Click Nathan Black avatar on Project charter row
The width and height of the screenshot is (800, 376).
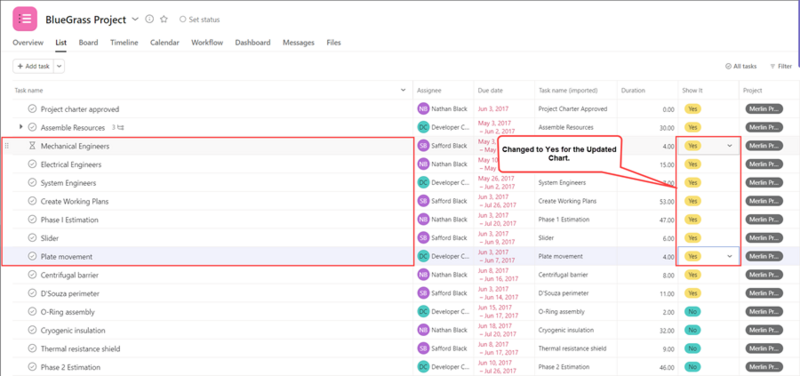423,109
